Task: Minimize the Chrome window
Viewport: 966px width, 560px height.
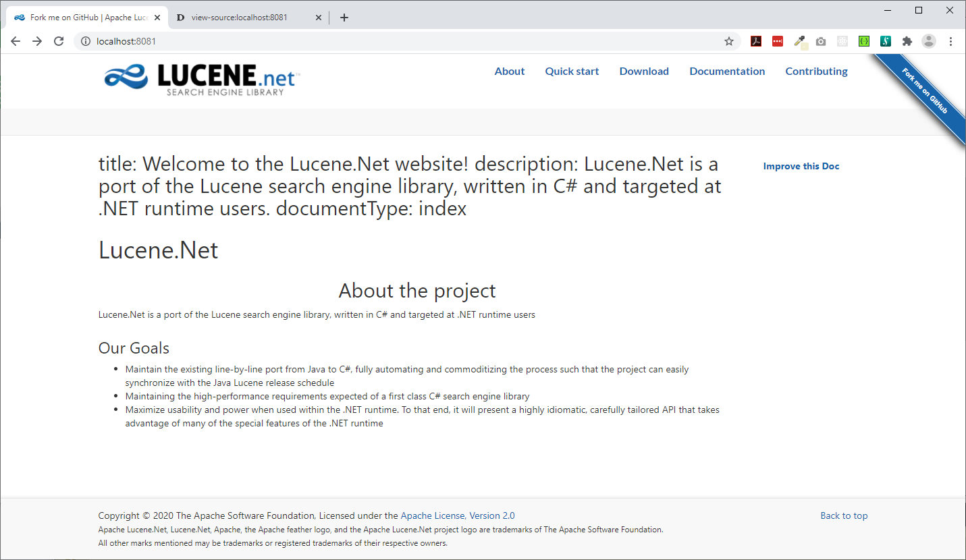Action: [x=888, y=10]
